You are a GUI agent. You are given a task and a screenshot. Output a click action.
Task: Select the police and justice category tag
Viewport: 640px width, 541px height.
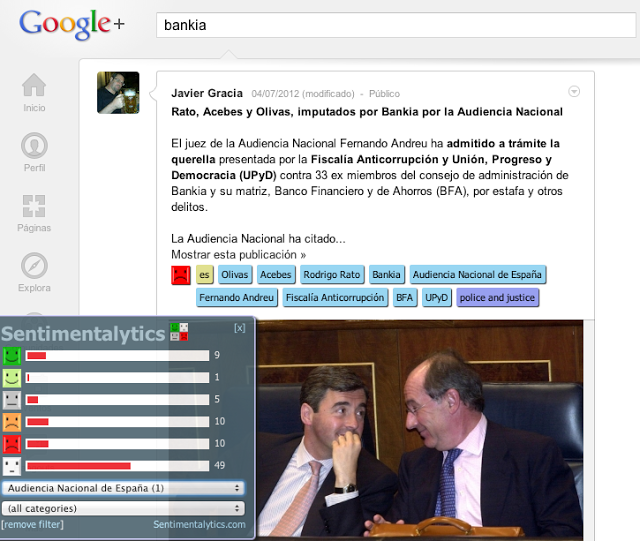497,298
